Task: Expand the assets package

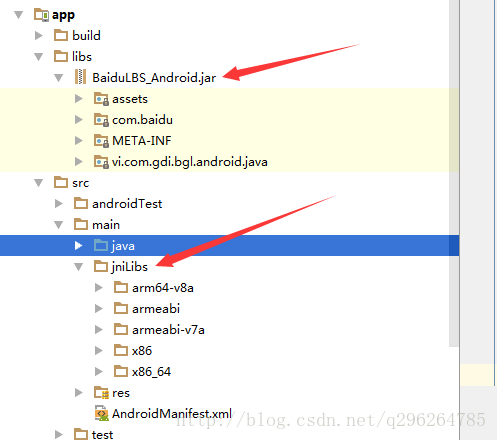Action: 79,99
